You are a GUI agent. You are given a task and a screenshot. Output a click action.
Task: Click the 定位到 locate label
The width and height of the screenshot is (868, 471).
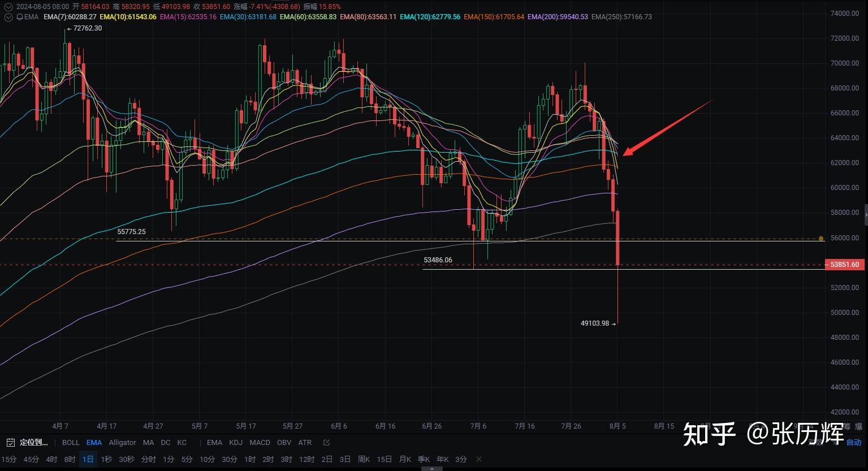34,443
